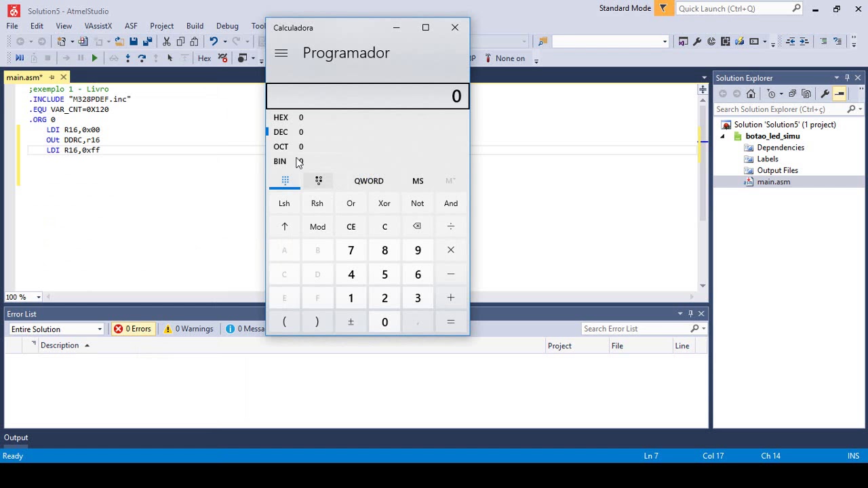Open the Project menu

pos(161,26)
